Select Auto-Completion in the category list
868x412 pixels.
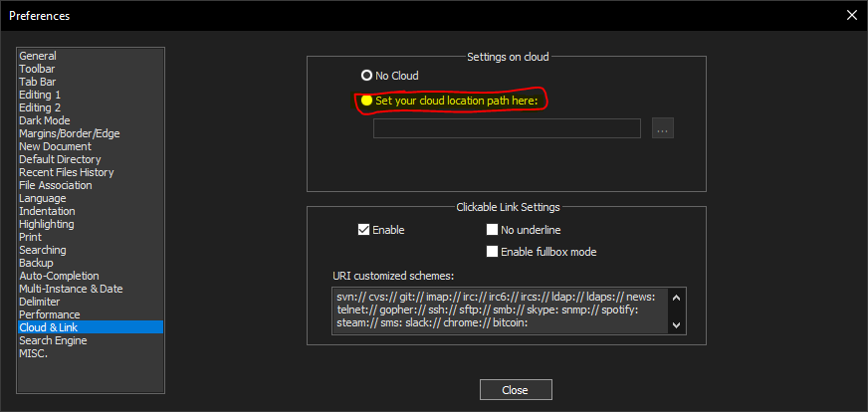point(59,276)
